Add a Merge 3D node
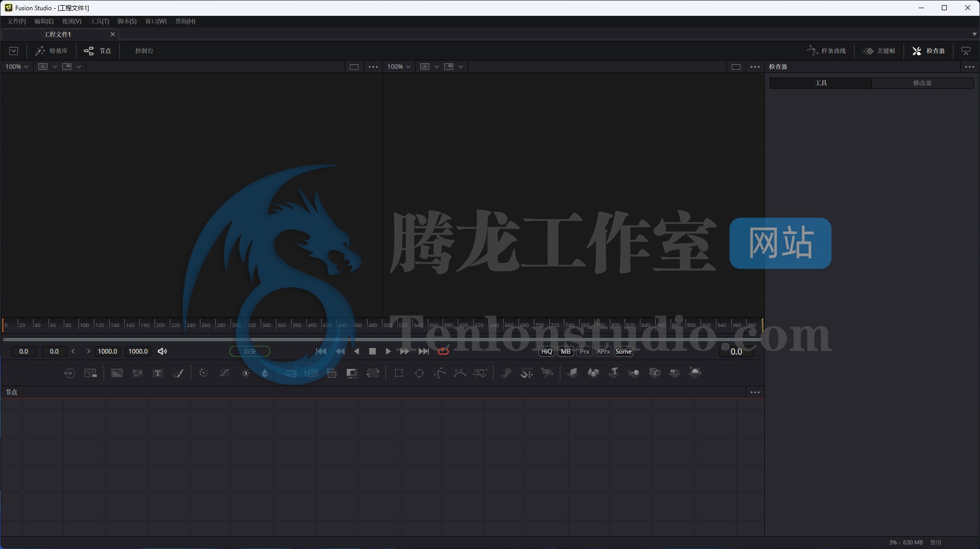980x549 pixels. point(634,373)
